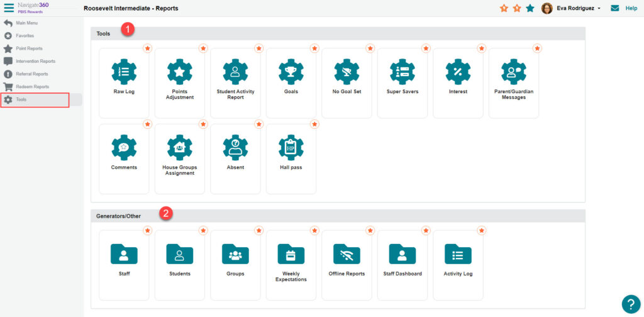Toggle favorite star on Raw Log card
The image size is (644, 317).
[x=148, y=48]
